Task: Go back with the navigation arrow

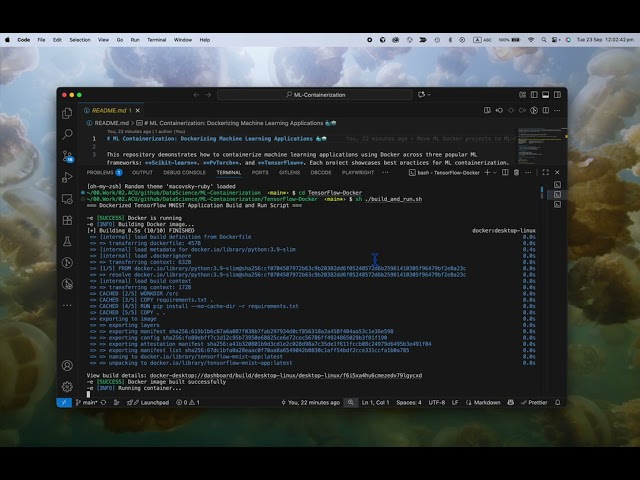Action: pos(196,95)
